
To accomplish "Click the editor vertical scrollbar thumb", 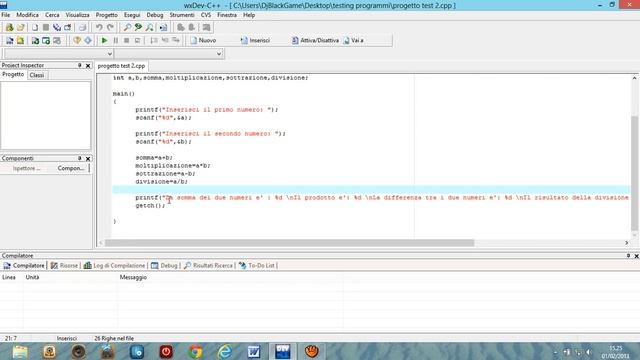I will tap(634, 173).
